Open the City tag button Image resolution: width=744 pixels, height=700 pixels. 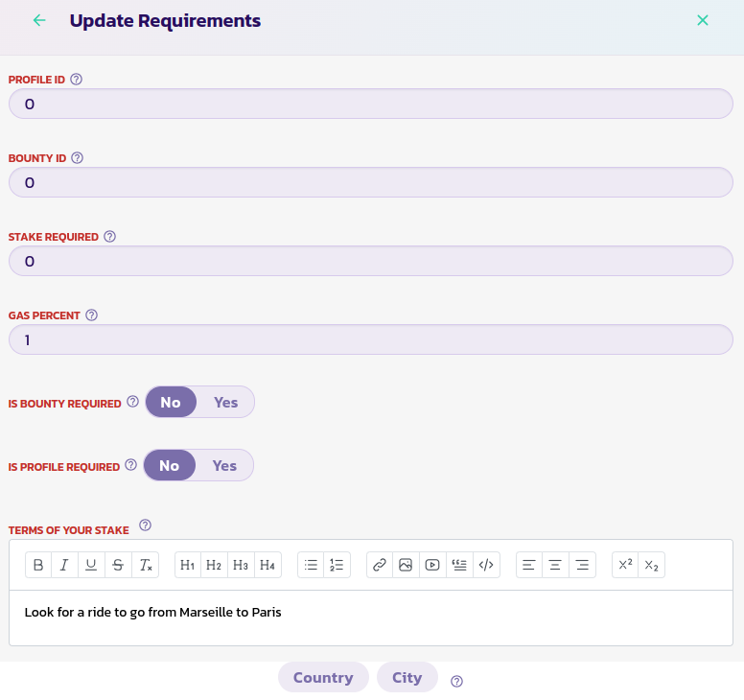pos(407,678)
